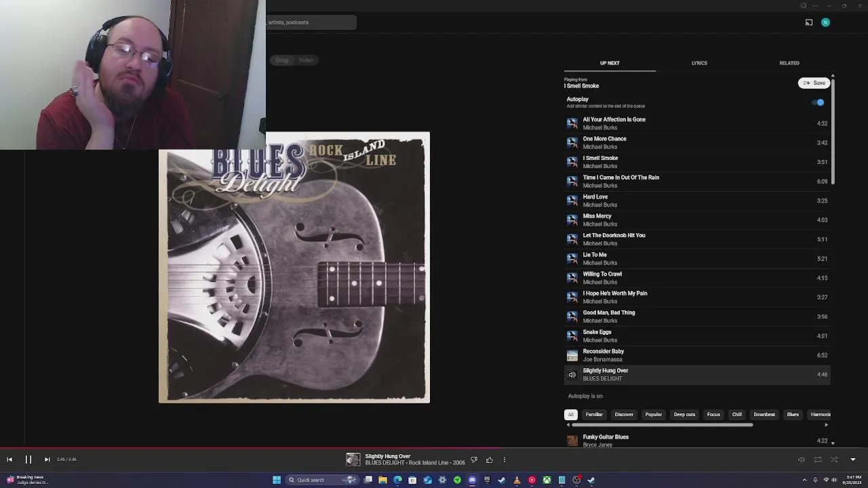Play Time I Came In Out Of The Rain
The image size is (868, 488).
pos(697,181)
